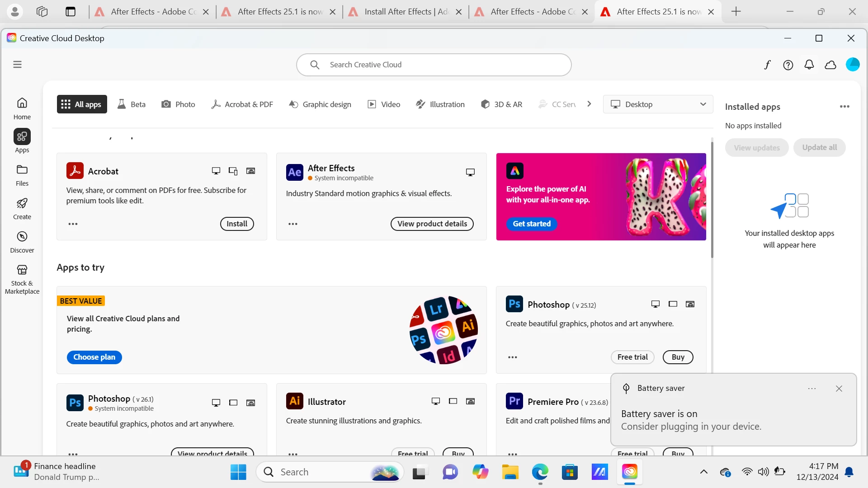Open Fonts via the f icon
The width and height of the screenshot is (868, 488).
767,65
